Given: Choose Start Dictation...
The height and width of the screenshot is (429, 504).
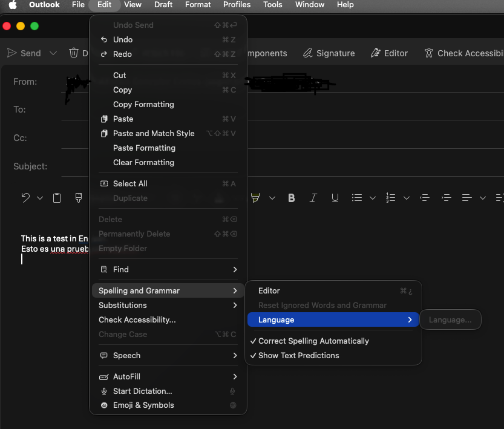Looking at the screenshot, I should click(x=168, y=391).
